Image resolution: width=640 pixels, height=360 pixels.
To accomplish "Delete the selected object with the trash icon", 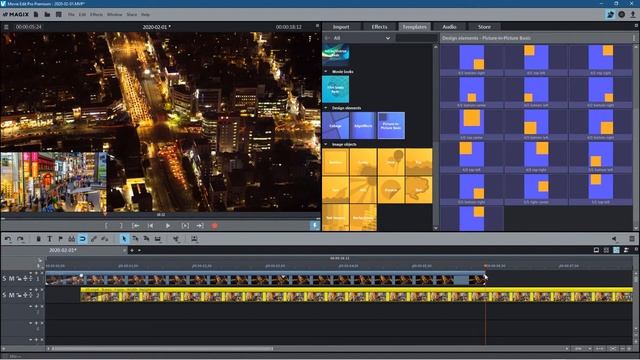I will 38,239.
